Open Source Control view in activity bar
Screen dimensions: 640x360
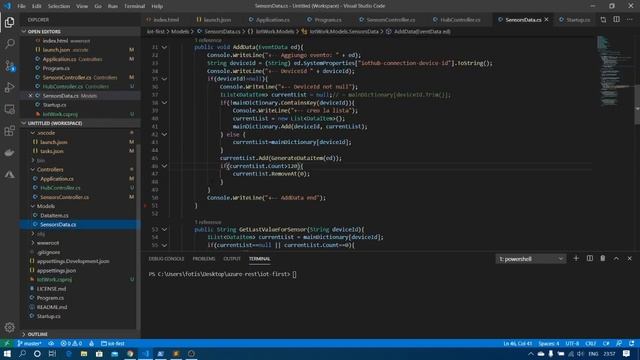pyautogui.click(x=9, y=66)
